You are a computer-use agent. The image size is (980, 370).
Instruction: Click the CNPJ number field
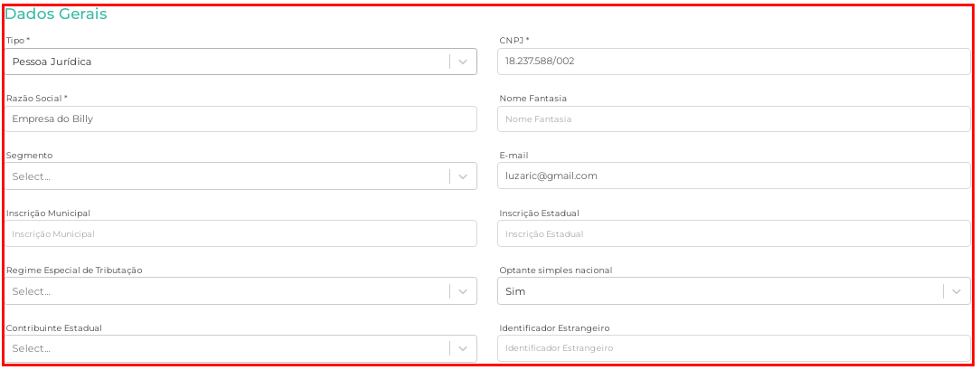733,62
